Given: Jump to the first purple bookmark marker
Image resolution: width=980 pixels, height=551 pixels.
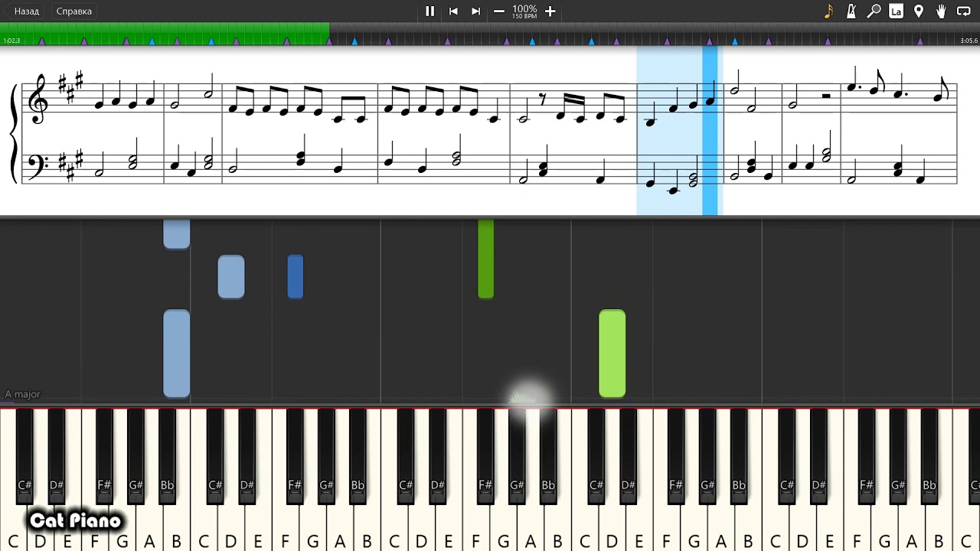Looking at the screenshot, I should click(42, 41).
